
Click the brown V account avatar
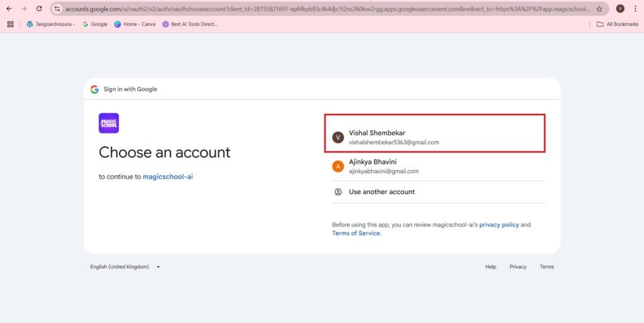338,137
